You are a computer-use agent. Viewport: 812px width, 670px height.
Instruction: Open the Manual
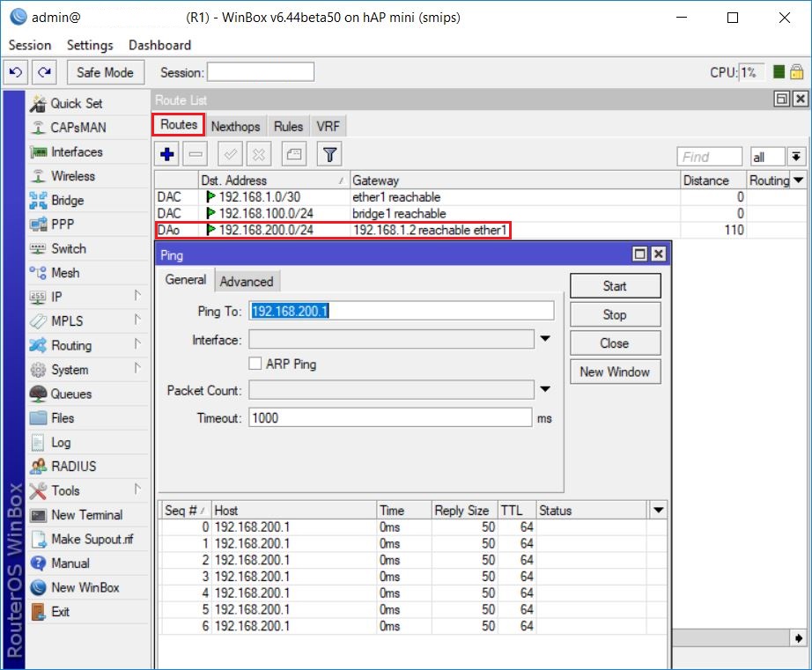tap(70, 563)
